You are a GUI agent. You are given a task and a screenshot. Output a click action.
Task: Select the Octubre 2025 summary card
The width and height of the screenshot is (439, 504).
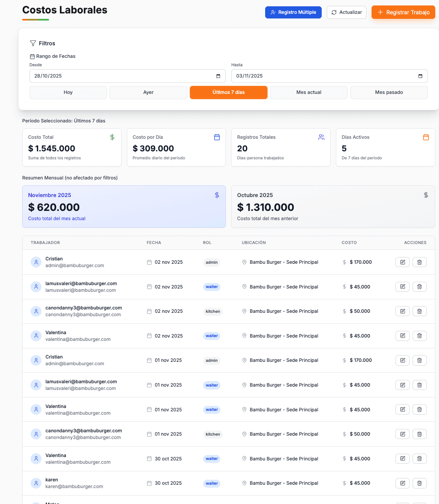(x=333, y=206)
